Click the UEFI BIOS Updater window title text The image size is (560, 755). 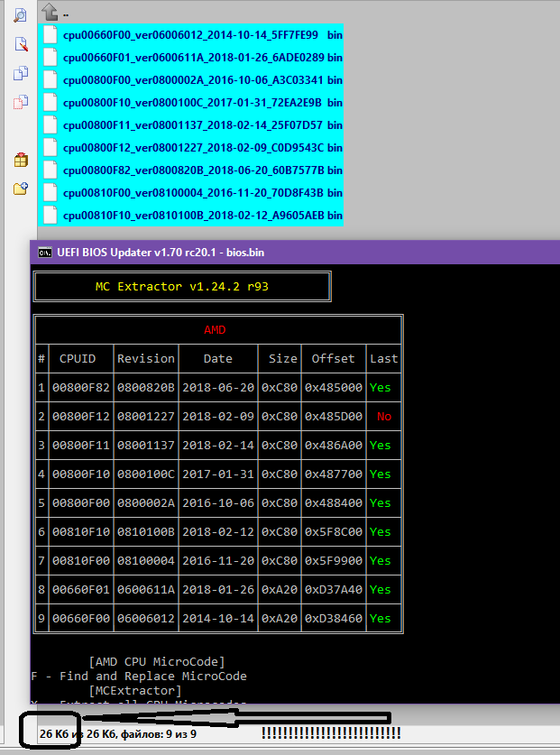click(161, 253)
